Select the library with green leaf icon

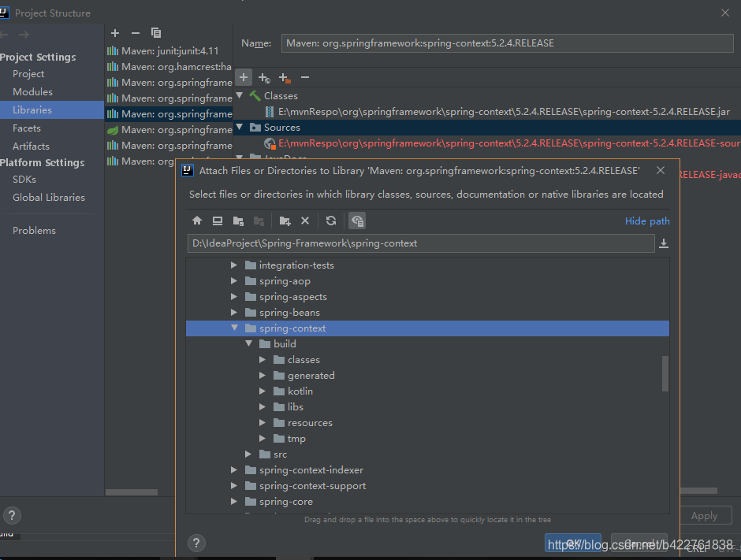click(169, 130)
